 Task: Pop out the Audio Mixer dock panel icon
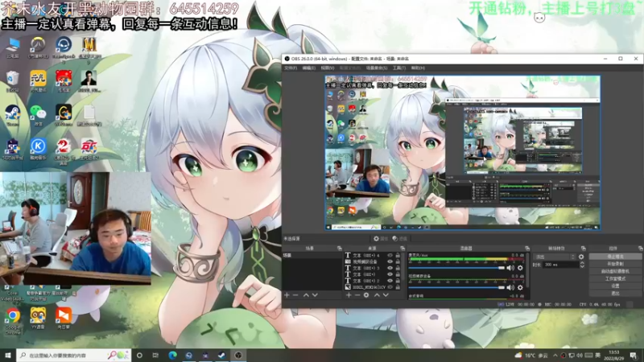(527, 249)
